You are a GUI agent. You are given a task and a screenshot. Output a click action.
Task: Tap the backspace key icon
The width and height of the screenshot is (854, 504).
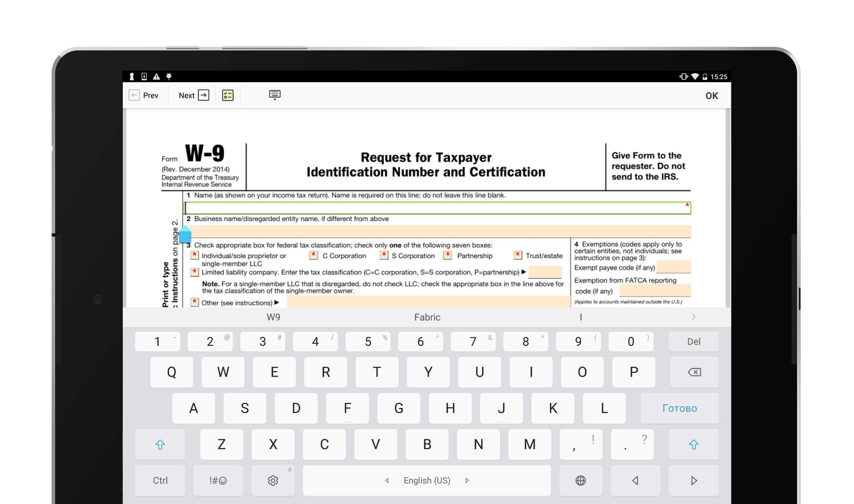pos(694,372)
